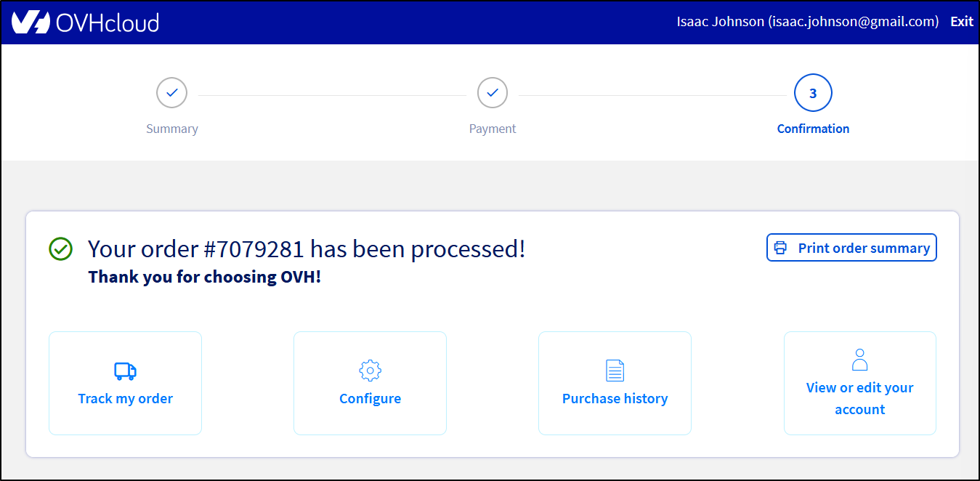
Task: Click the Summary step checkmark circle
Action: coord(171,93)
